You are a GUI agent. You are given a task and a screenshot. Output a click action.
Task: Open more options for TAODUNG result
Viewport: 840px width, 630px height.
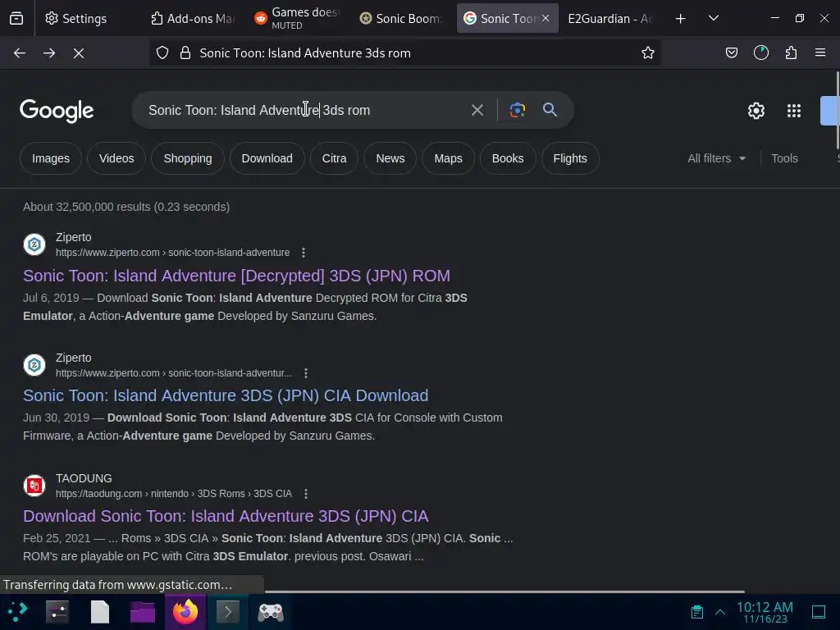coord(306,493)
